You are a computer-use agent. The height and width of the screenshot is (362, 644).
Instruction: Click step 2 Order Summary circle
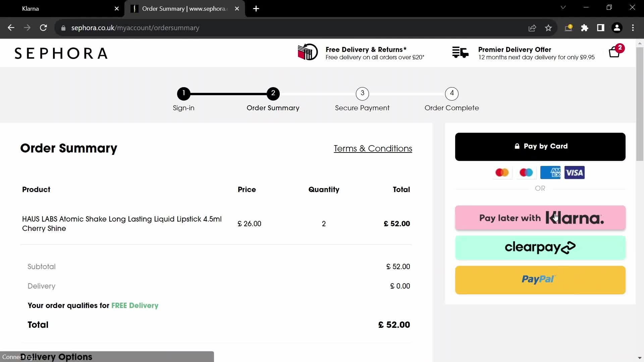click(273, 94)
